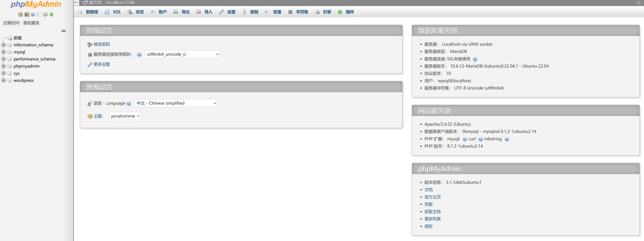Open the 状态 (Status) page icon

click(x=130, y=12)
